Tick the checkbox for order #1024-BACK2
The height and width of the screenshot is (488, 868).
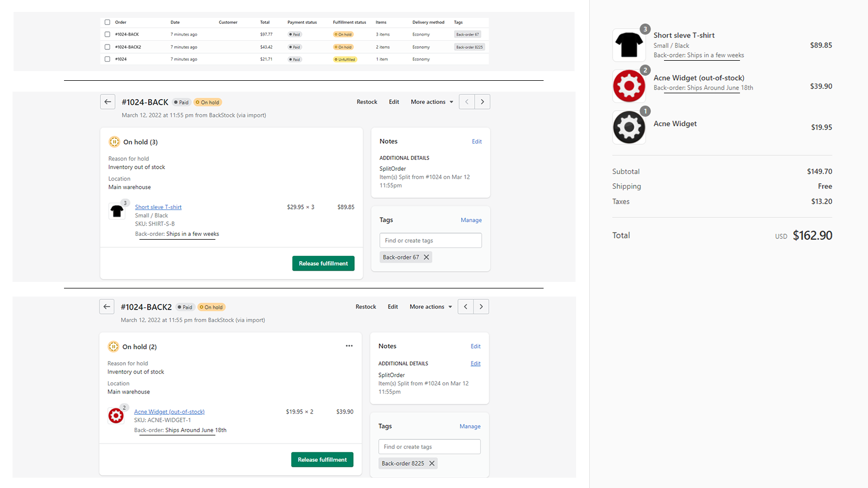(107, 47)
